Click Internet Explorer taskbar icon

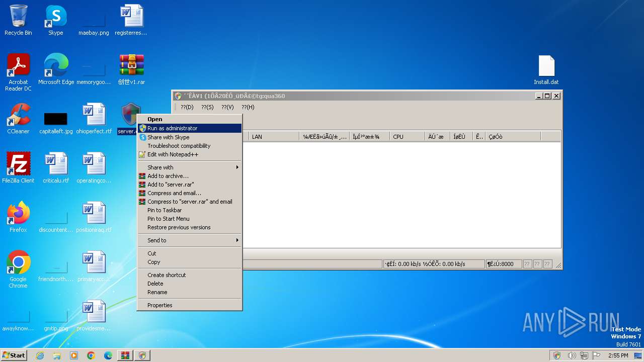pos(40,355)
